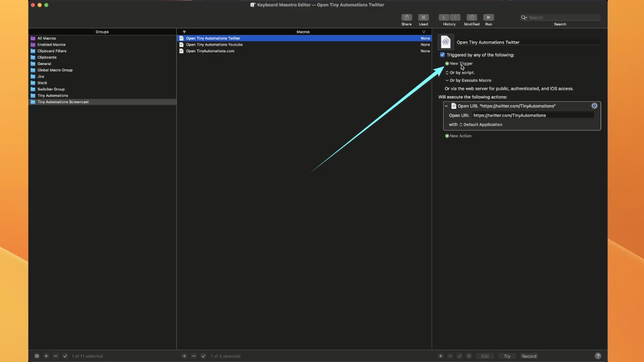This screenshot has height=362, width=644.
Task: Click the macro name field
Action: pyautogui.click(x=528, y=42)
